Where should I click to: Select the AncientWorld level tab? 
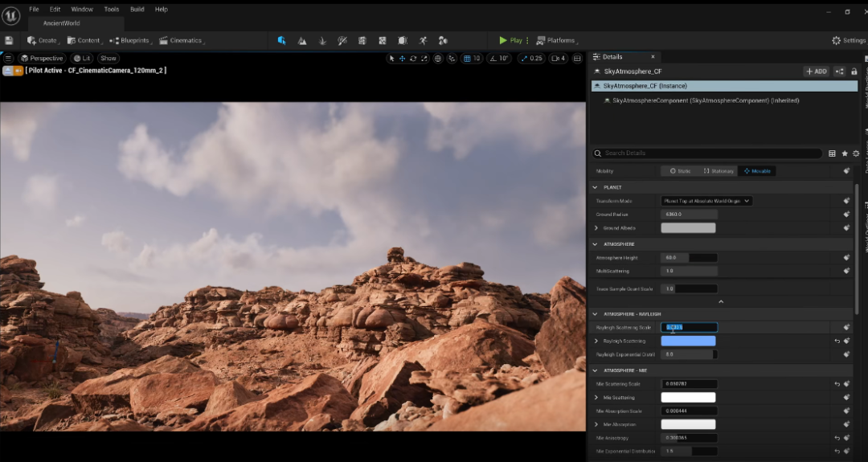(x=62, y=23)
